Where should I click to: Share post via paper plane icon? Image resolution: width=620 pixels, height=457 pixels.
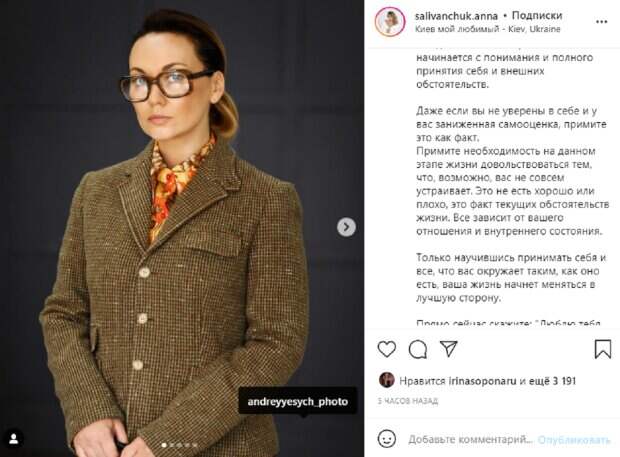tap(449, 349)
